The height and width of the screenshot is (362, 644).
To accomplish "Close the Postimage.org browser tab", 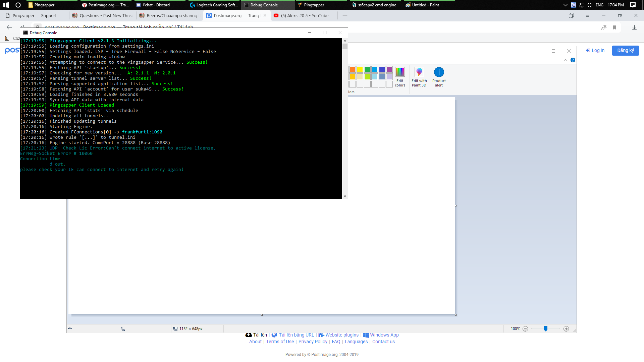I will [x=265, y=15].
